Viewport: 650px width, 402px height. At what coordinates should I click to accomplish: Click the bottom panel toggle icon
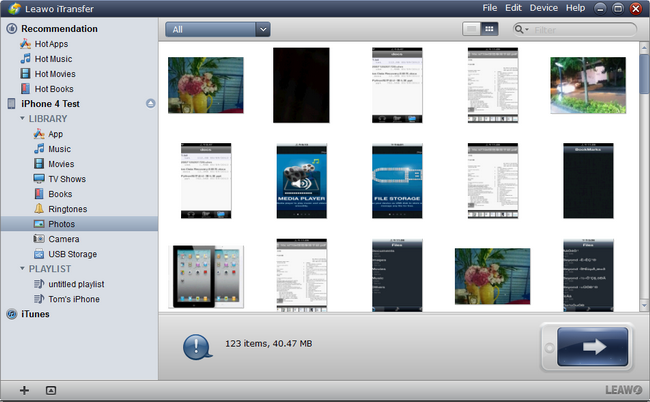tap(51, 390)
